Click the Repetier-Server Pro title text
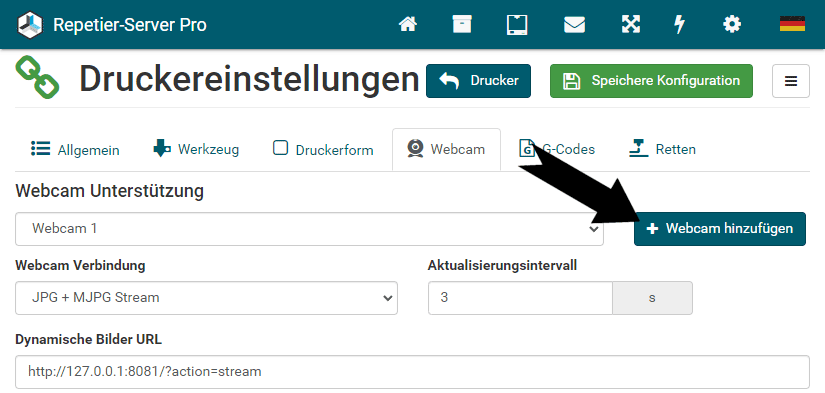 pos(130,25)
